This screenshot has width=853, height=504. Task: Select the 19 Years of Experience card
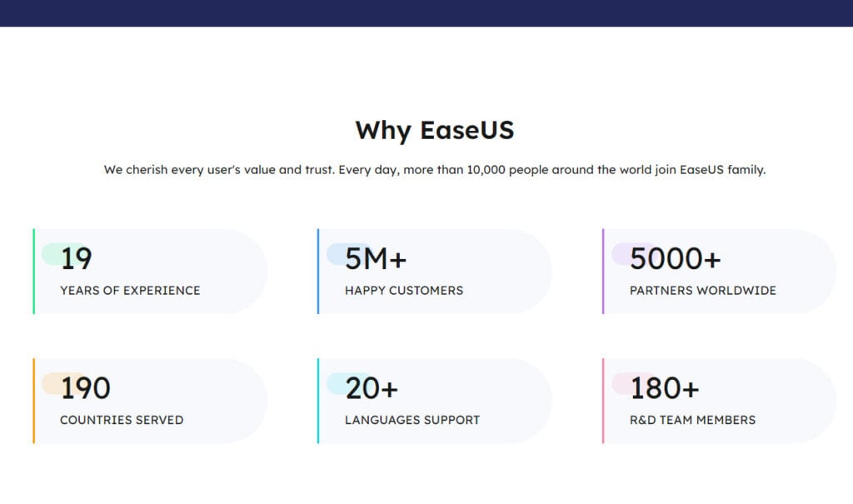(150, 271)
